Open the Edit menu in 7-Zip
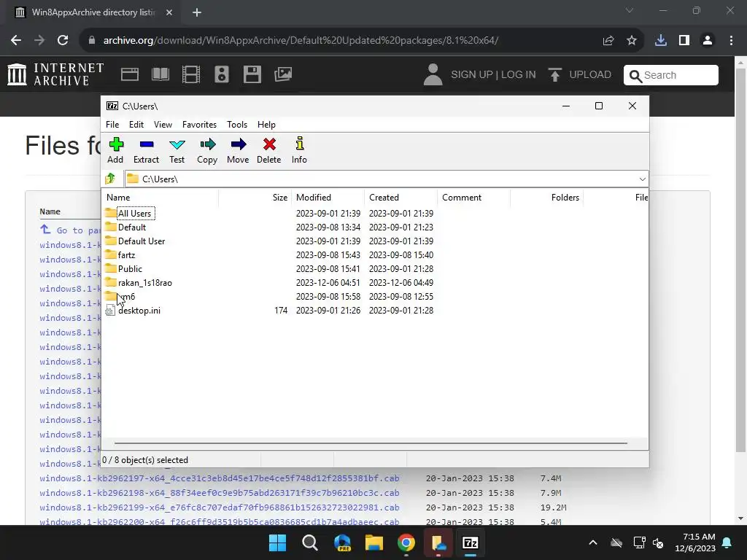 [136, 124]
